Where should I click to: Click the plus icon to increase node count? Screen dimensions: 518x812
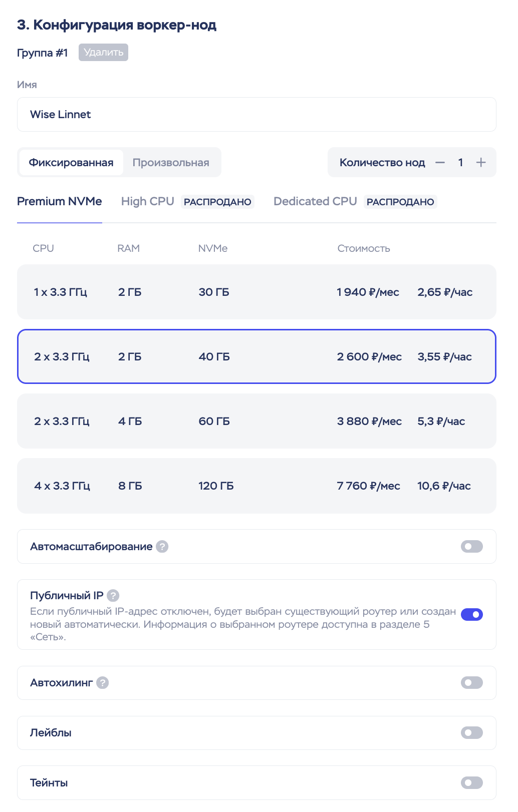point(481,162)
